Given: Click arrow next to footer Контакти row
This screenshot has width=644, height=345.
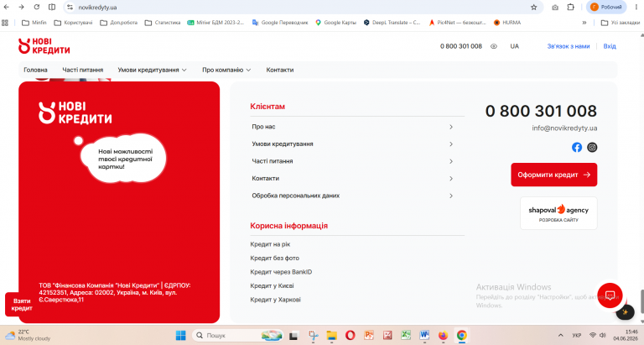Looking at the screenshot, I should pos(451,179).
